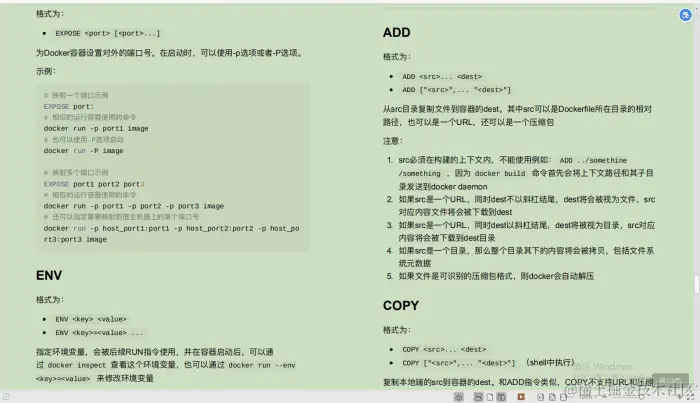Start slideshow with the red play icon

521,397
